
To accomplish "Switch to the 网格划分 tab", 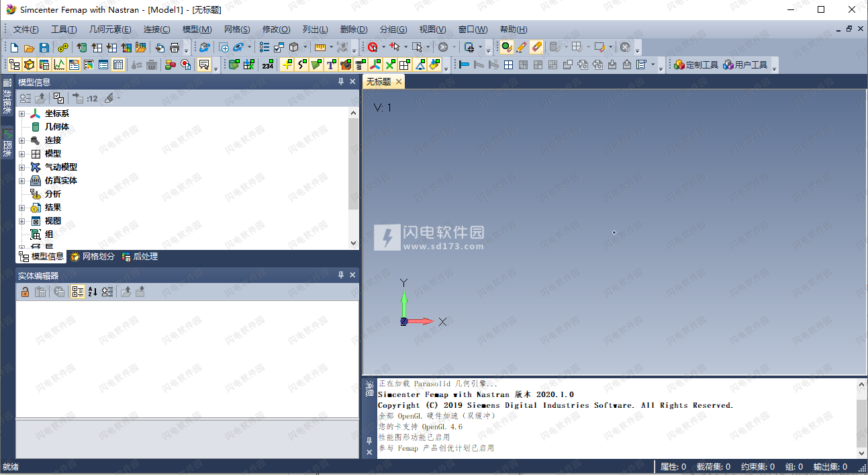I will 93,257.
